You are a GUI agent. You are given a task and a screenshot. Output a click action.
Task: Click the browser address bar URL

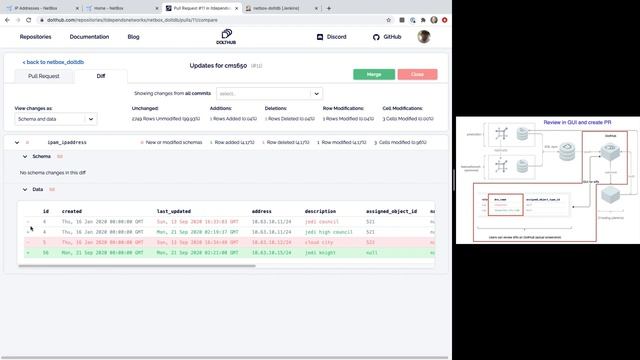click(132, 20)
